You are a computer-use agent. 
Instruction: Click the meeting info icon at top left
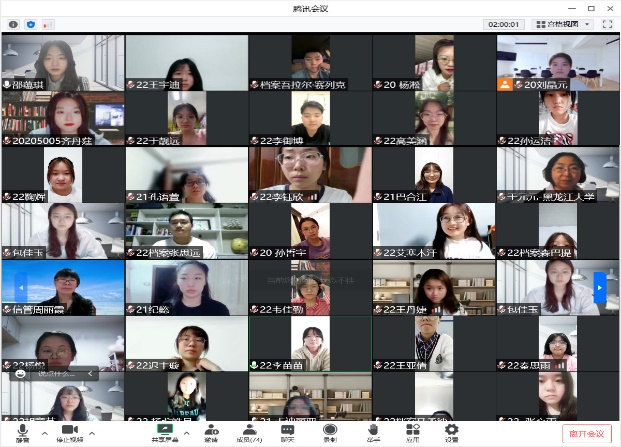pyautogui.click(x=13, y=24)
